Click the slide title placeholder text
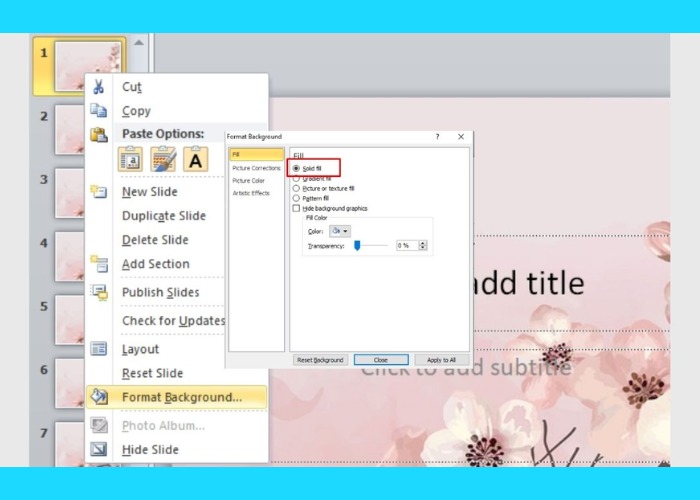The image size is (700, 500). click(x=529, y=283)
